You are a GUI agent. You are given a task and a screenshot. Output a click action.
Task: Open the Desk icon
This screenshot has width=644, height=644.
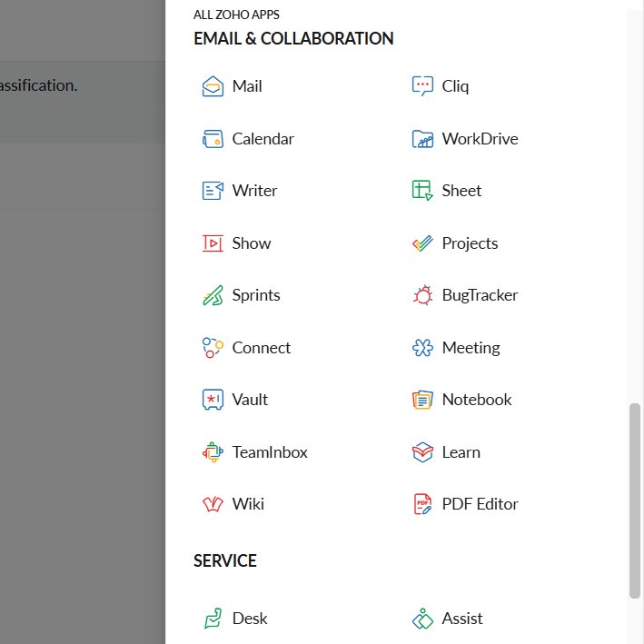click(213, 619)
